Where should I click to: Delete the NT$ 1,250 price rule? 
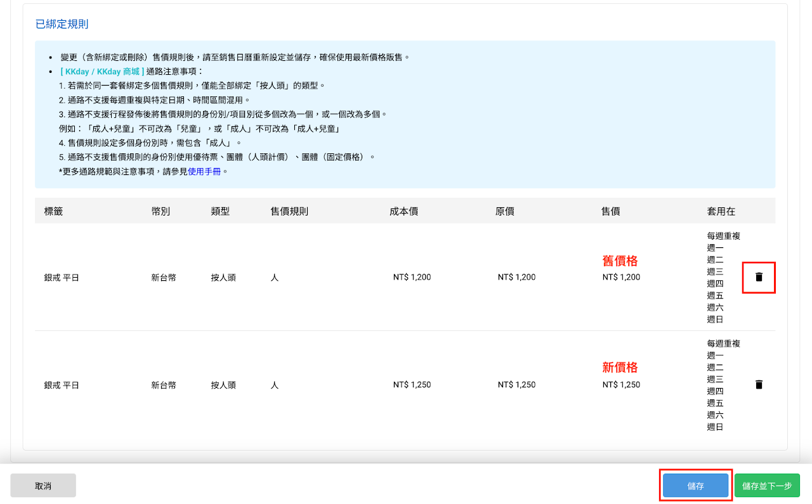pyautogui.click(x=759, y=385)
